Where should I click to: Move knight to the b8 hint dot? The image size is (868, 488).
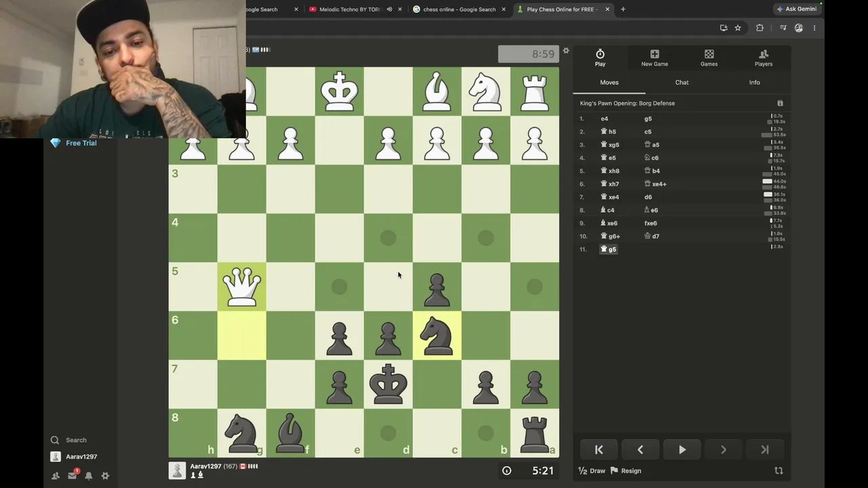pos(486,433)
